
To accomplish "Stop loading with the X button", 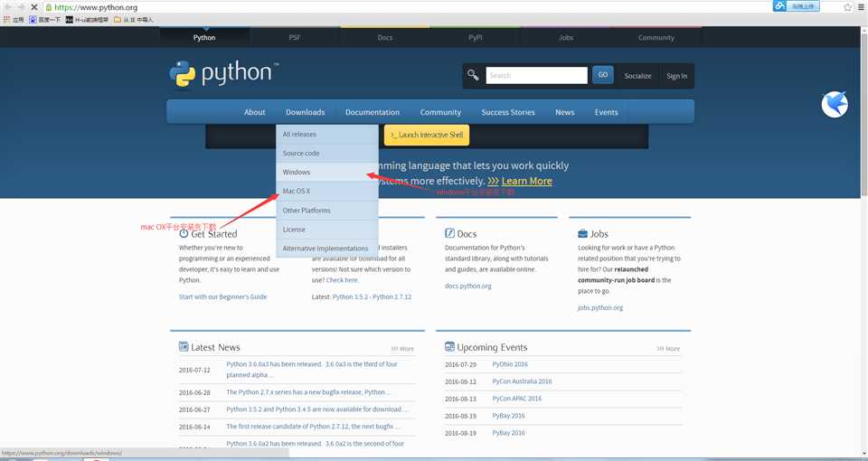I will pyautogui.click(x=33, y=7).
